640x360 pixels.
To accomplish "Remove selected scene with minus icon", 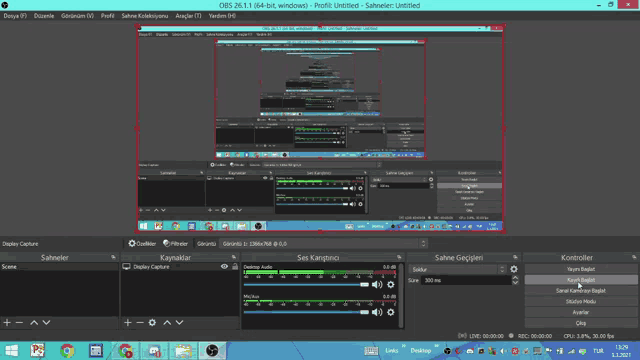I will (19, 322).
